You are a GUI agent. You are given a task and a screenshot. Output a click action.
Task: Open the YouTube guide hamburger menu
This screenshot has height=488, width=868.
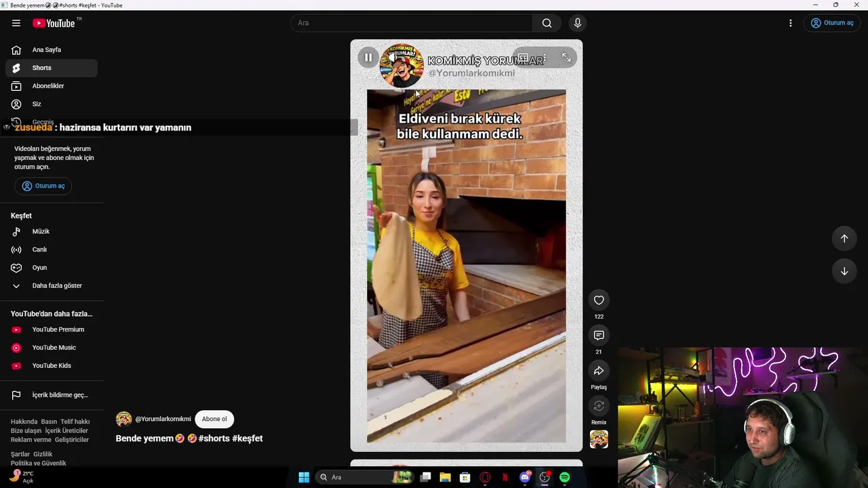tap(16, 23)
